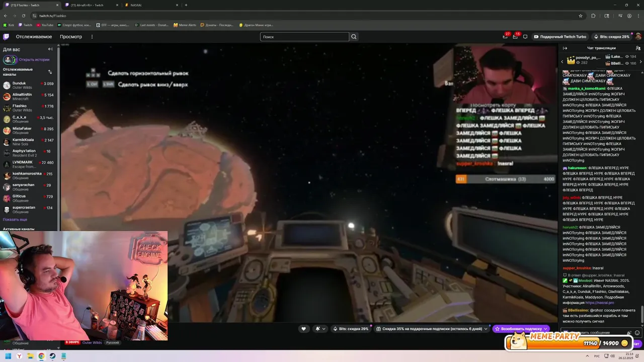Open supercrastan channel in sidebar
Screen dimensions: 644x362
30,210
